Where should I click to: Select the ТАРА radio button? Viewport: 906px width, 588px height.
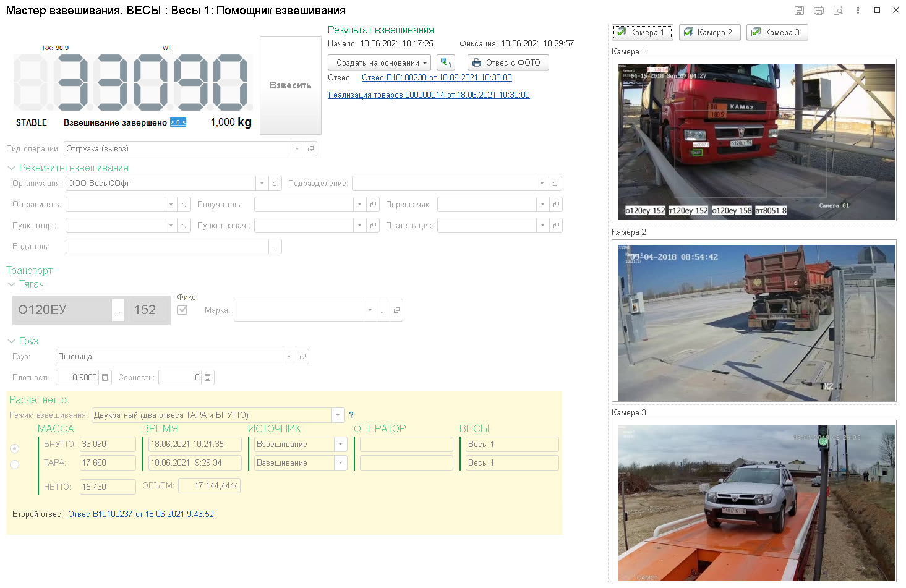click(x=15, y=464)
